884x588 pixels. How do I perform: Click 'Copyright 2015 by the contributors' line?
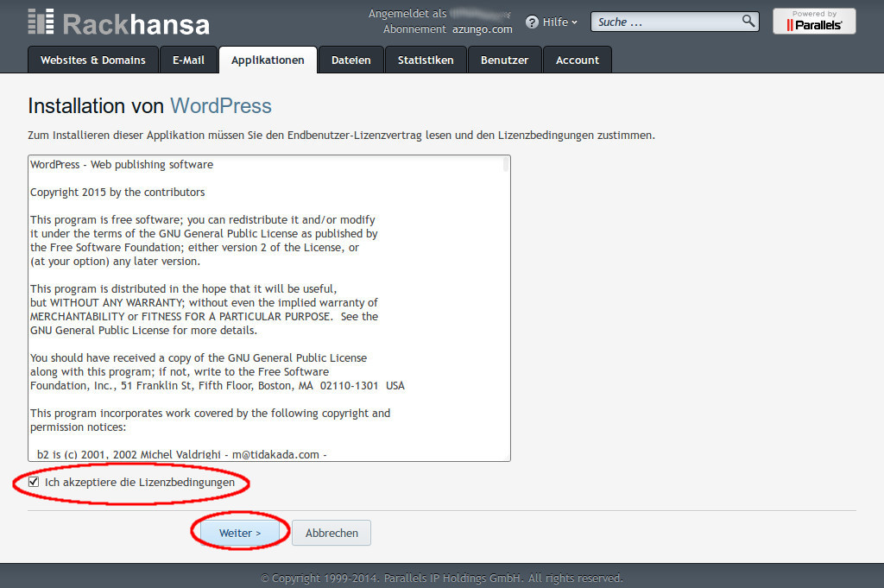(117, 193)
